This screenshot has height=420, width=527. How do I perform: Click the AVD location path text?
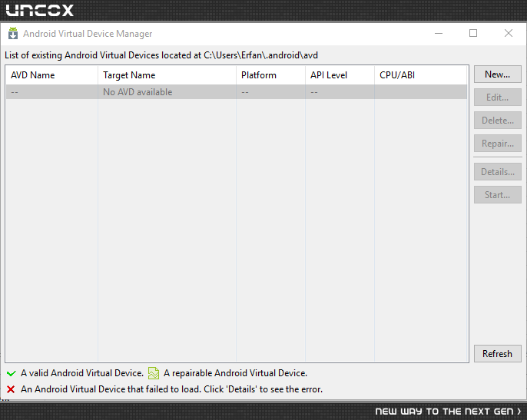[x=261, y=55]
